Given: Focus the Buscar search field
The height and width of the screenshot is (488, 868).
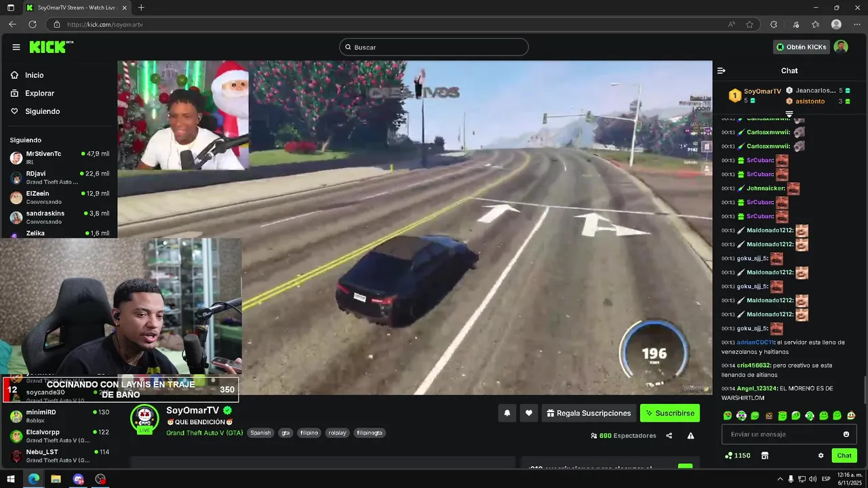Looking at the screenshot, I should 434,47.
